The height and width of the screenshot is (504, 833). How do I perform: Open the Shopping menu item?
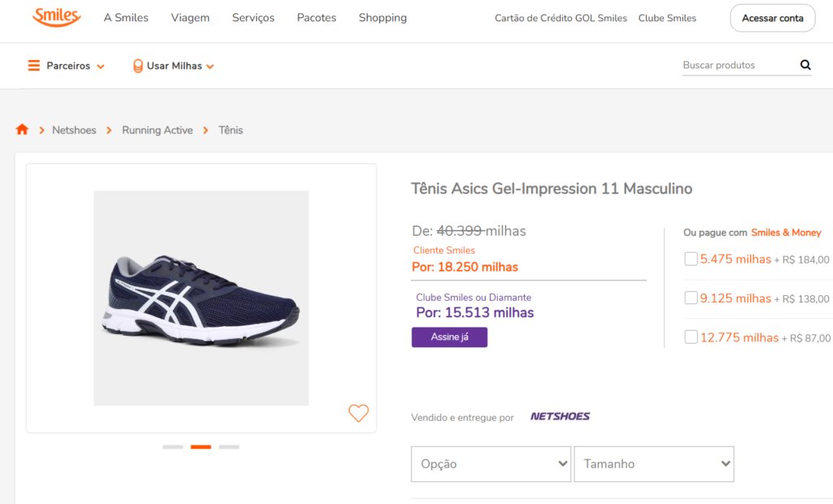click(382, 18)
